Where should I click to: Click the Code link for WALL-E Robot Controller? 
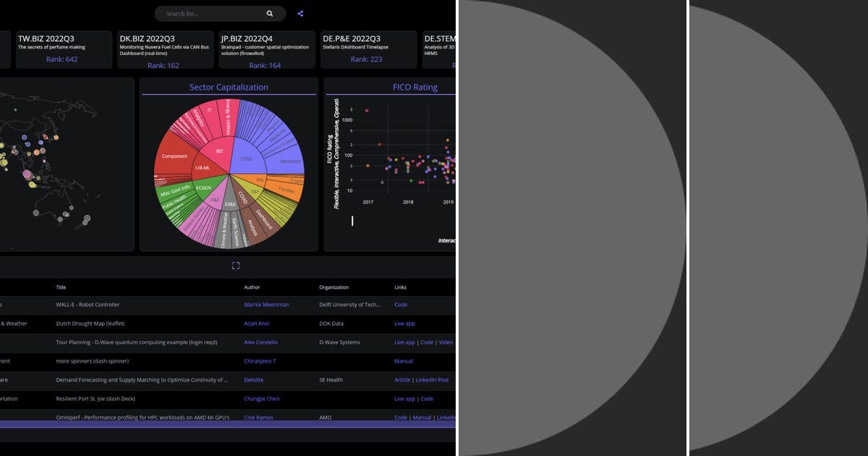click(x=401, y=305)
